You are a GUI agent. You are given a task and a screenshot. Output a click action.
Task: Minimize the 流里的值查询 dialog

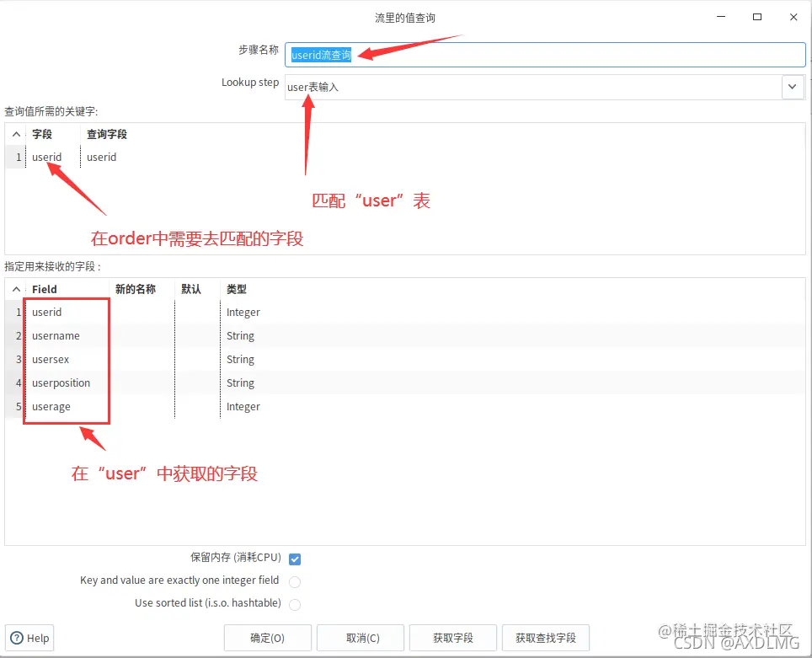click(x=721, y=17)
